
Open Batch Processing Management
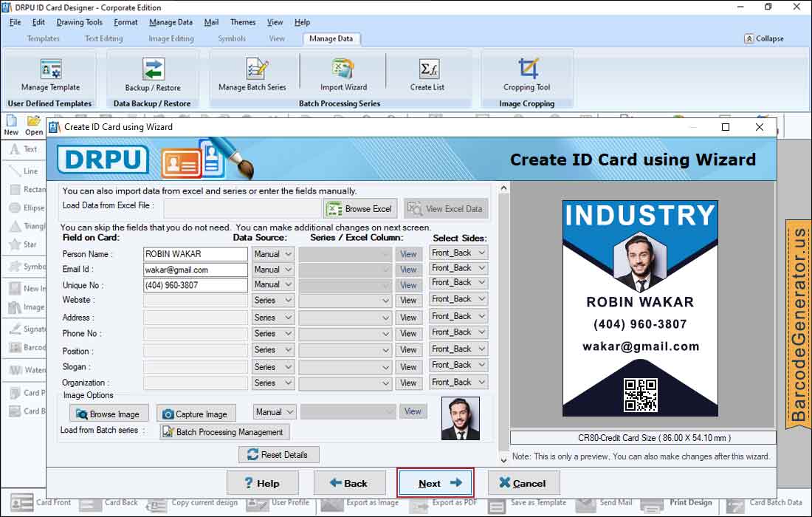224,432
